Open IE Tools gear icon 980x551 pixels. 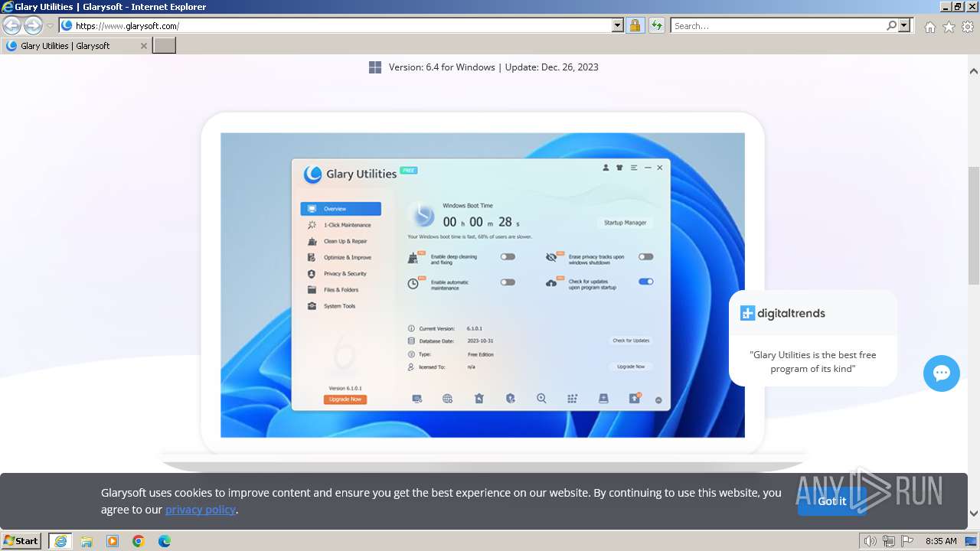click(968, 27)
